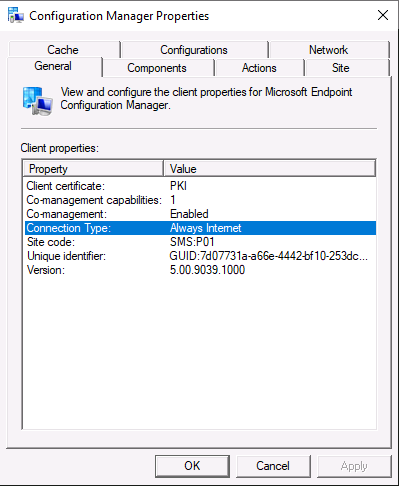Screen dimensions: 399x486
Task: Select the Co-management Enabled row
Action: tap(200, 214)
